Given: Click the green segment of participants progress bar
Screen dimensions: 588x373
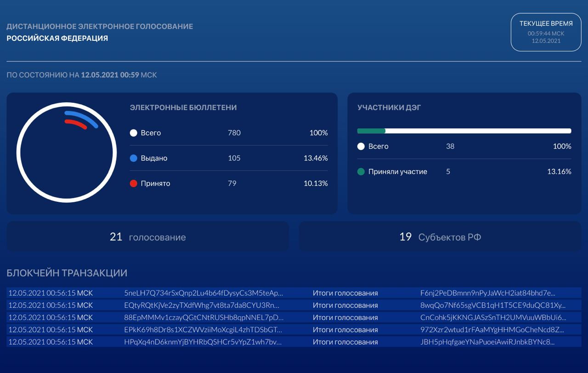Looking at the screenshot, I should tap(371, 131).
